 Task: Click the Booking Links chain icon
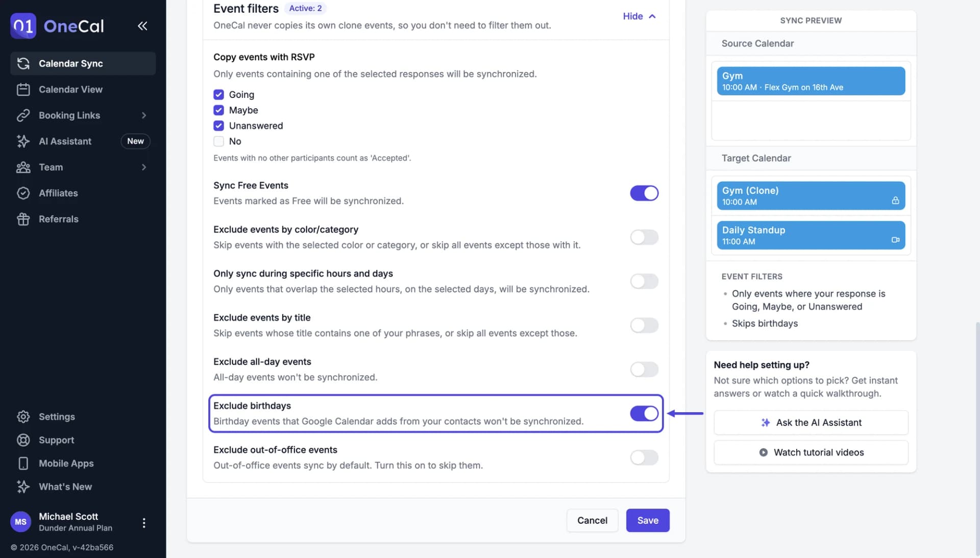click(x=23, y=115)
